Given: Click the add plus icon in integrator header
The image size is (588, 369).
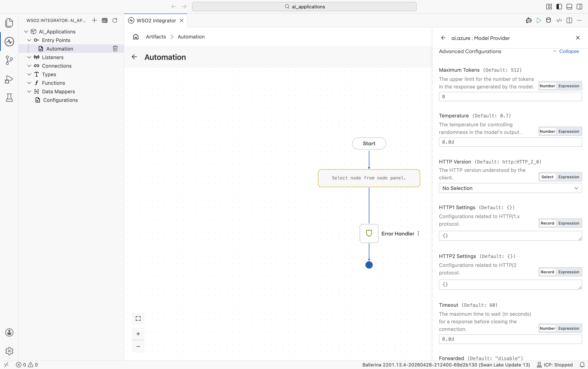Looking at the screenshot, I should tap(94, 20).
